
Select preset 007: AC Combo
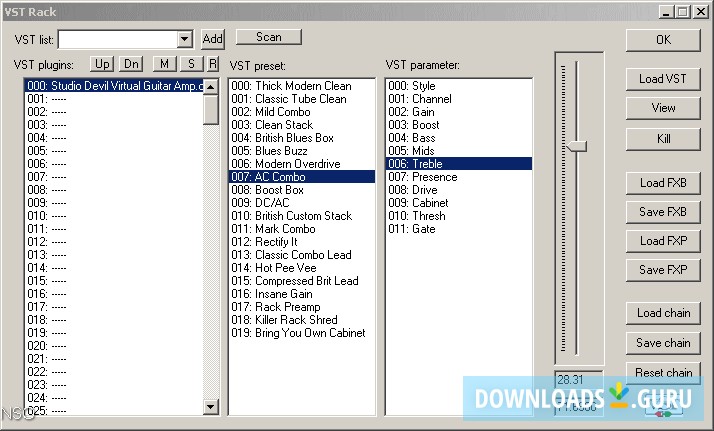(302, 177)
